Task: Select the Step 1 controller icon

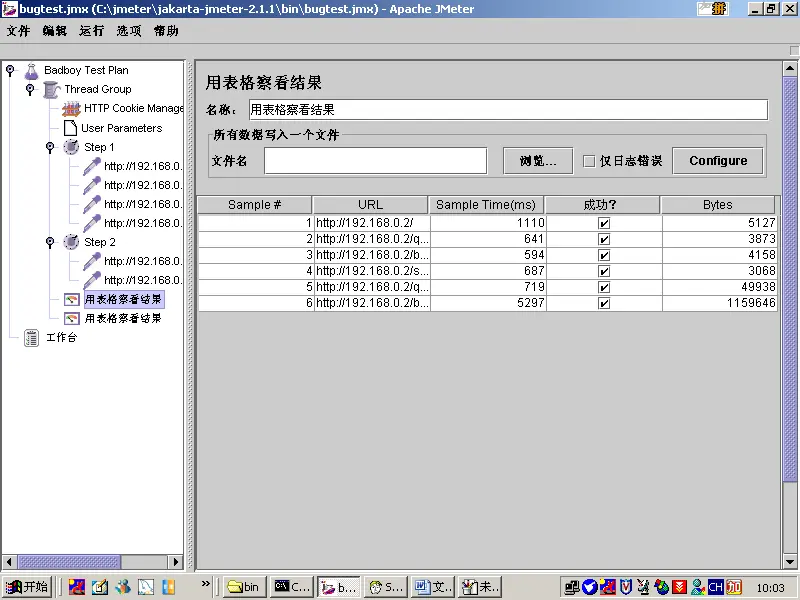Action: [71, 147]
